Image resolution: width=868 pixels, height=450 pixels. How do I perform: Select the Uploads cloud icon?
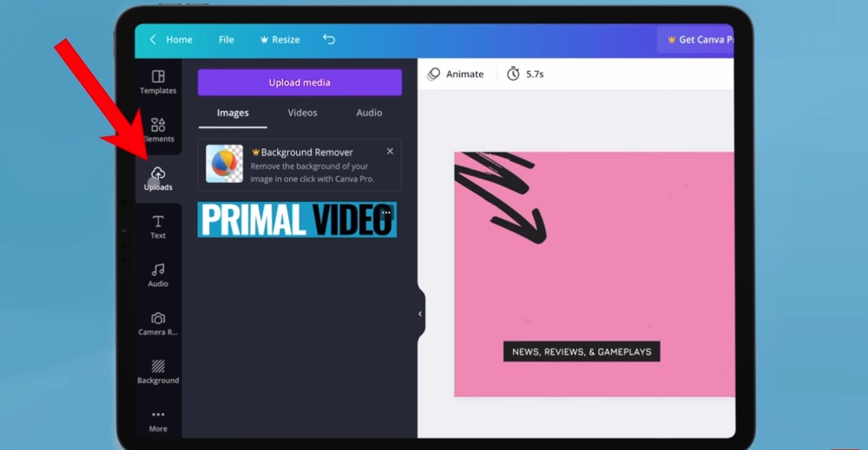coord(158,174)
